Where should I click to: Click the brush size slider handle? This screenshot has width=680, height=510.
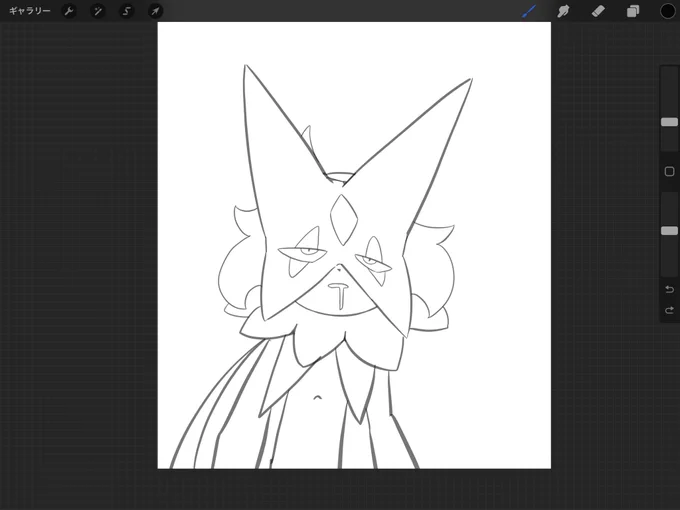click(x=669, y=122)
